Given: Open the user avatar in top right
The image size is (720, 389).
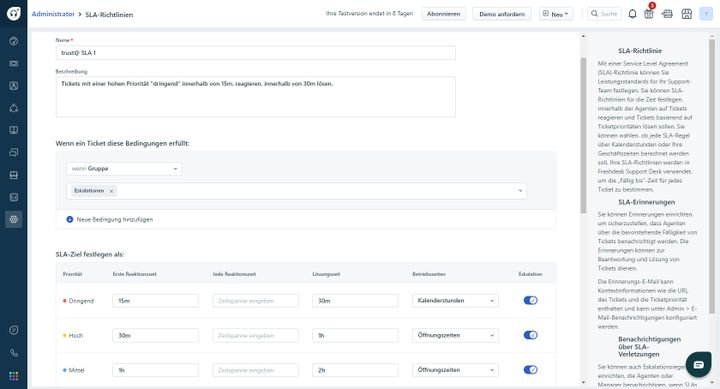Looking at the screenshot, I should (x=706, y=14).
